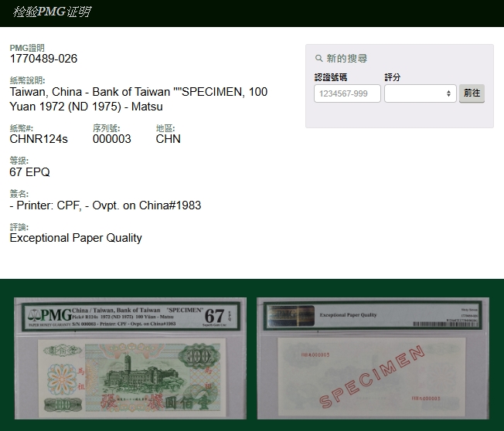Click the 新的搜尋 heading

tap(346, 59)
